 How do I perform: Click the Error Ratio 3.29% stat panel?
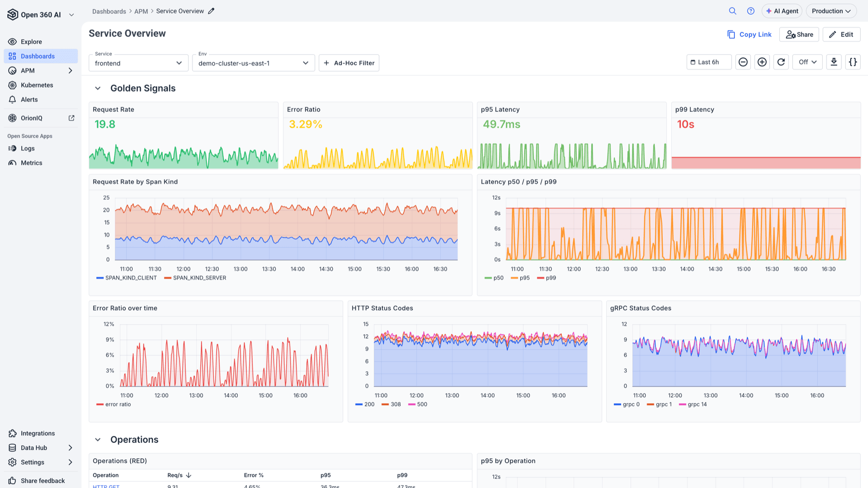coord(378,136)
